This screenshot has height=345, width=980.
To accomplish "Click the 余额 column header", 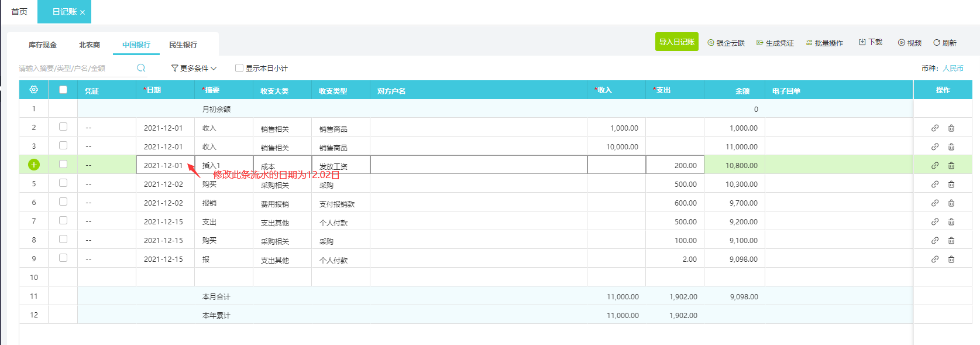I will click(x=735, y=90).
